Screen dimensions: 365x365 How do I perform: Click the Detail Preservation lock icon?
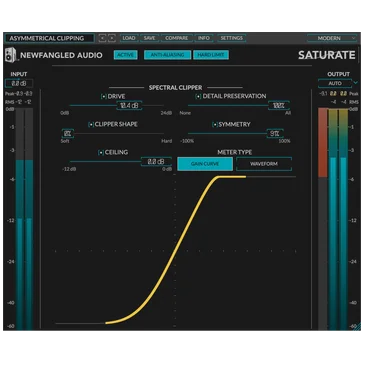(x=198, y=96)
